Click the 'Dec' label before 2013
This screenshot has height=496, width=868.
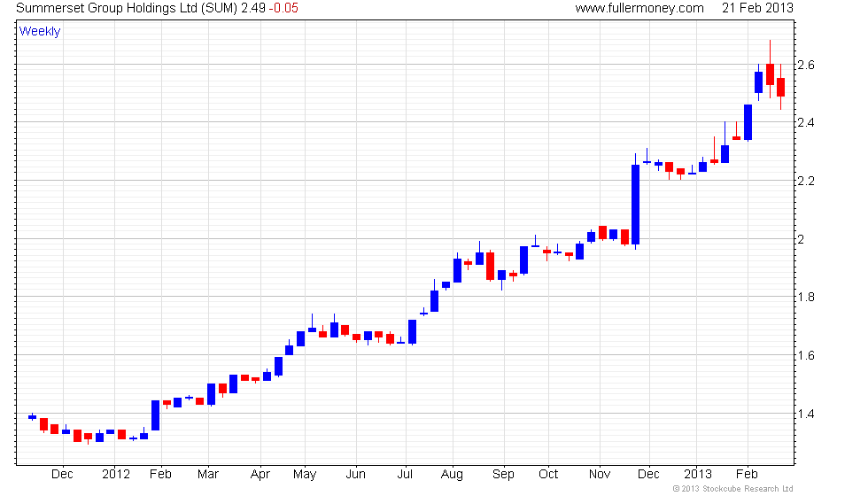[x=648, y=475]
